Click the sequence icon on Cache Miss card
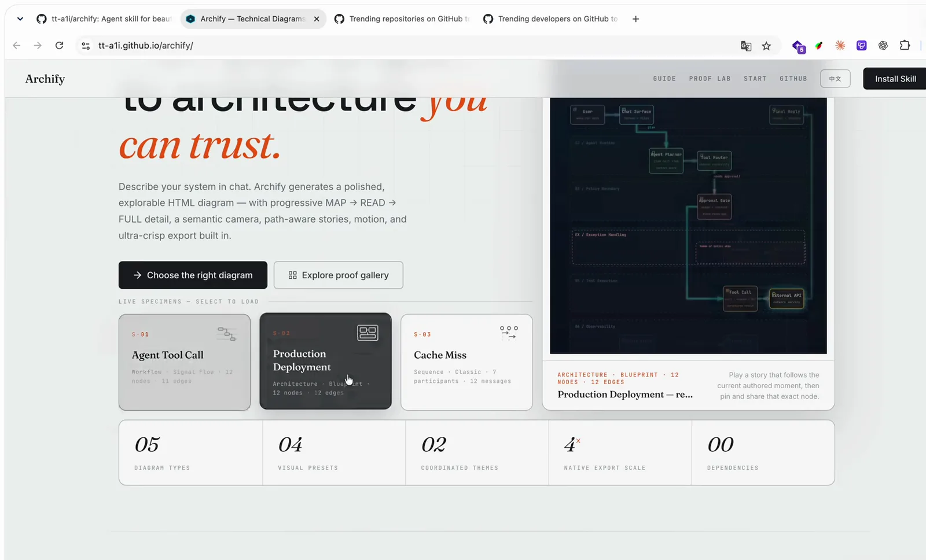926x560 pixels. (509, 333)
